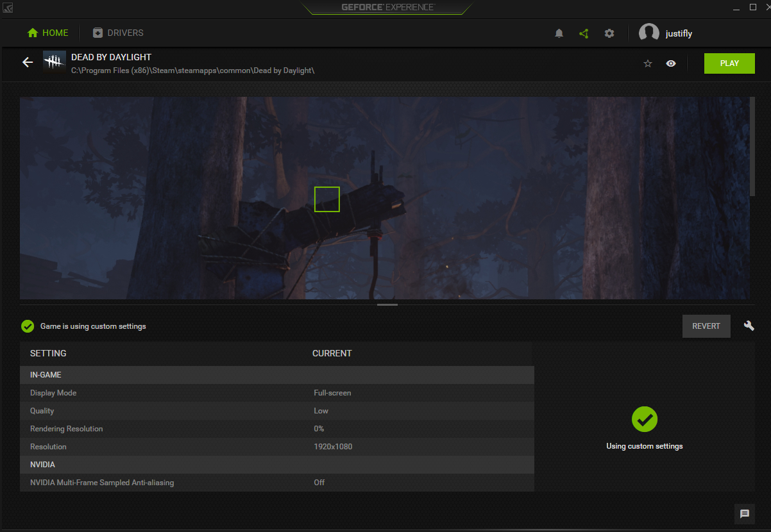This screenshot has width=771, height=532.
Task: Open the share overlay icon
Action: 584,33
